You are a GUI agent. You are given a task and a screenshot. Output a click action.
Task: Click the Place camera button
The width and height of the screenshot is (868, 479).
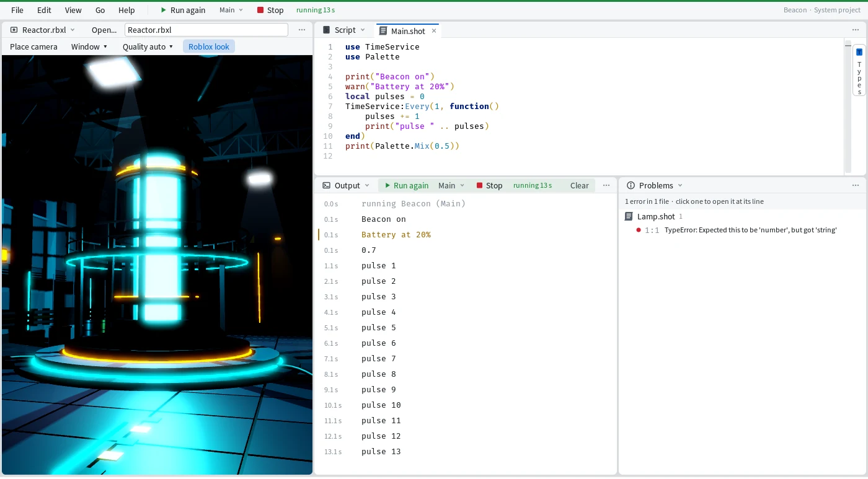[x=33, y=46]
